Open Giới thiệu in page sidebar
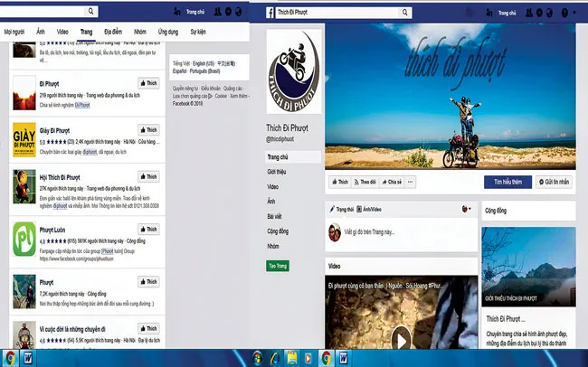Screen dimensions: 588x367 (277, 172)
